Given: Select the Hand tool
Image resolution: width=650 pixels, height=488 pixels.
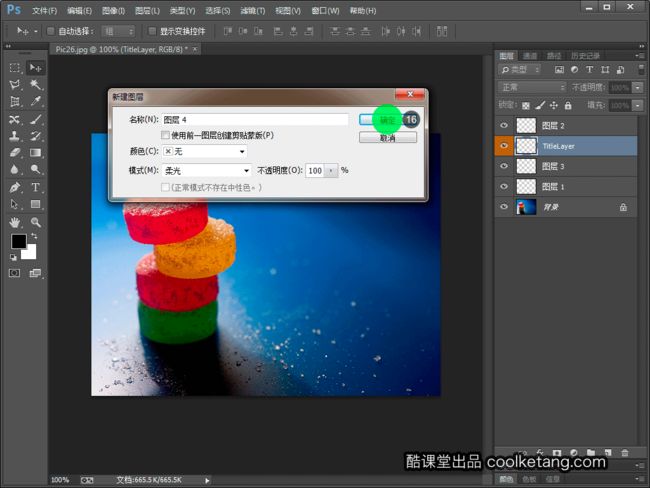Looking at the screenshot, I should (x=15, y=223).
